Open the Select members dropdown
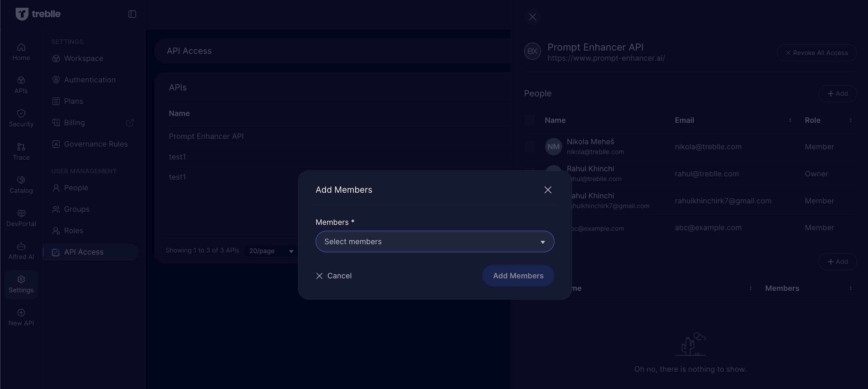Viewport: 868px width, 389px height. (x=434, y=241)
